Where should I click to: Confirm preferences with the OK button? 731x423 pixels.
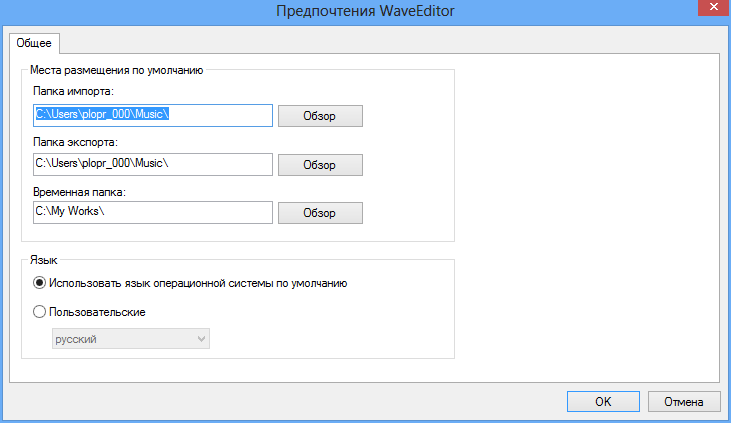click(x=603, y=402)
